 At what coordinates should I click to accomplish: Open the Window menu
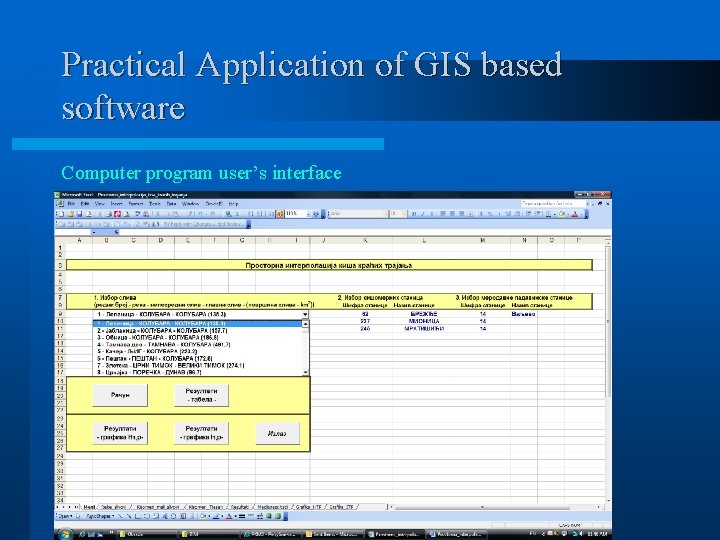tap(190, 204)
